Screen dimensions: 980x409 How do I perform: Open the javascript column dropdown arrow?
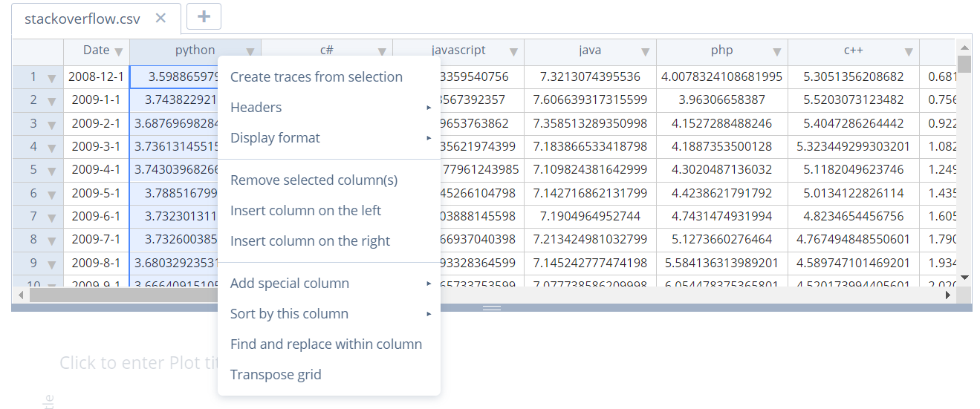(513, 51)
